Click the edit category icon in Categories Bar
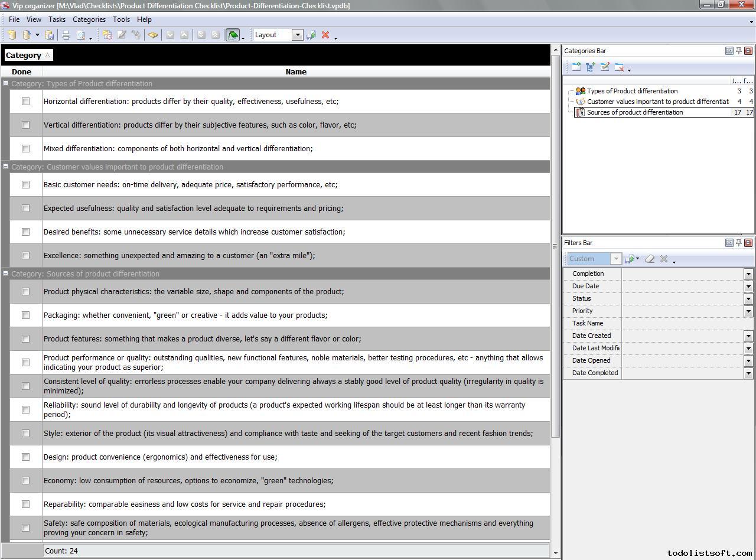The image size is (756, 560). 605,67
